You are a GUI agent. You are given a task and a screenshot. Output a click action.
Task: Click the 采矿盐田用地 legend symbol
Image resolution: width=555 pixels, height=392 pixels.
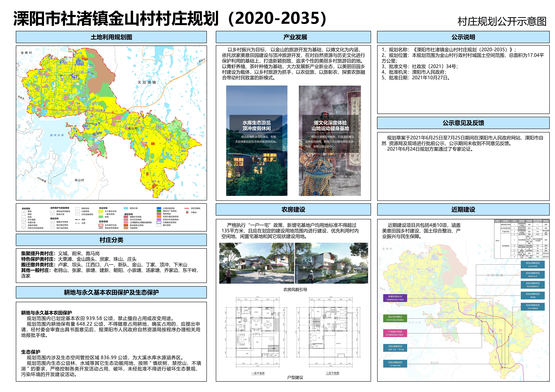click(52, 228)
